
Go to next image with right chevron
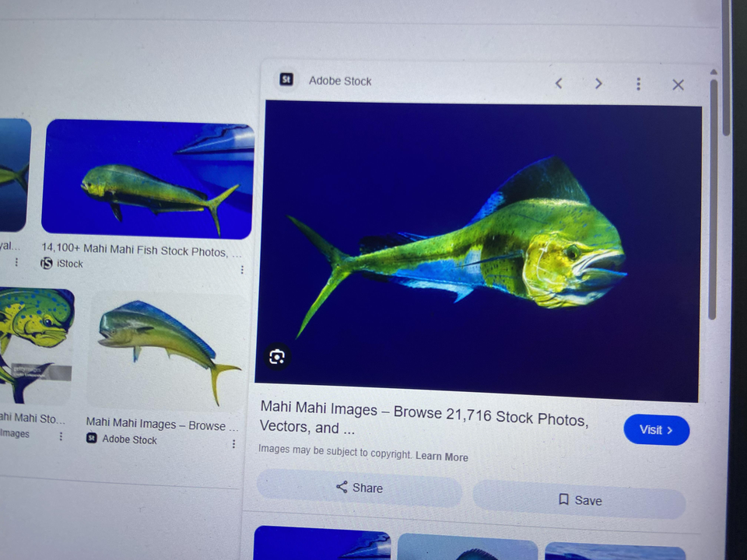click(598, 83)
